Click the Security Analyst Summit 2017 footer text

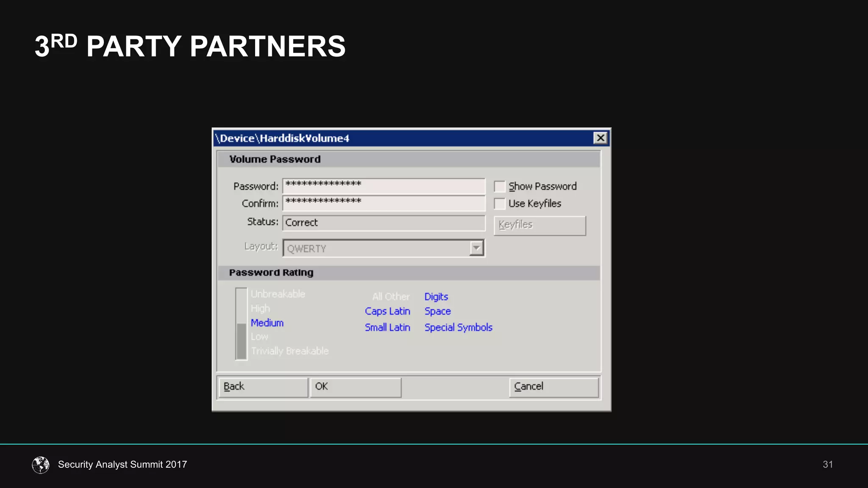click(x=122, y=465)
